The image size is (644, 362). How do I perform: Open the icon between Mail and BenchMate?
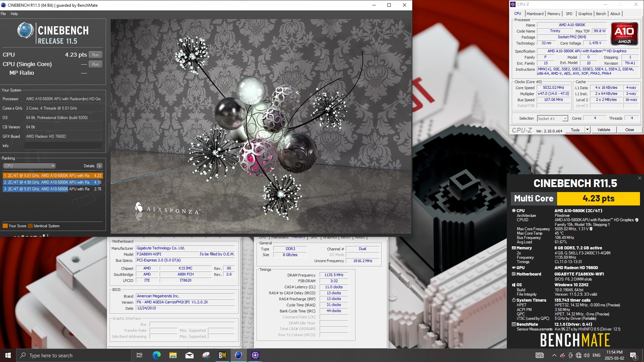click(206, 355)
